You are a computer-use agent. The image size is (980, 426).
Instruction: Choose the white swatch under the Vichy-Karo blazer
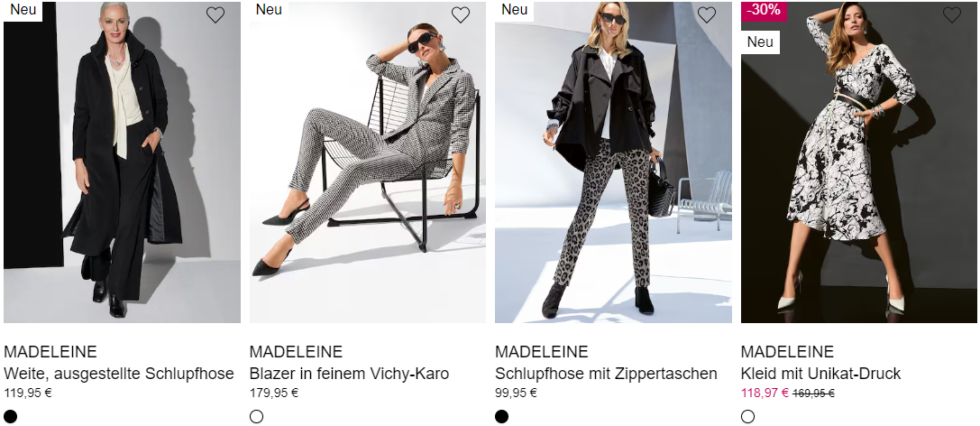tap(256, 417)
